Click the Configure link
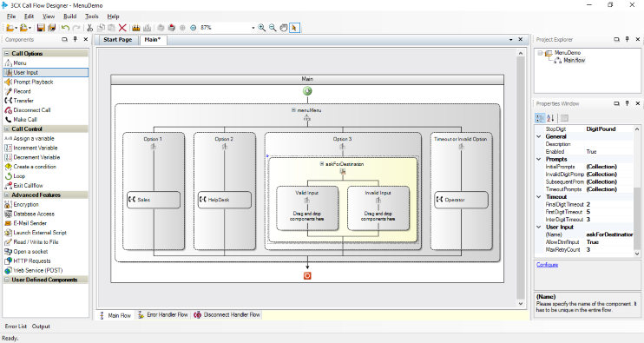The width and height of the screenshot is (644, 343). [x=547, y=265]
